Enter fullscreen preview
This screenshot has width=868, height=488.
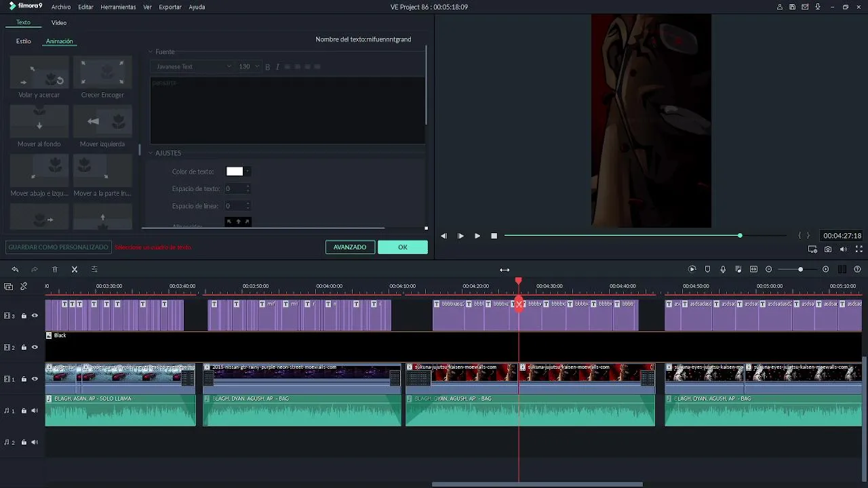(x=859, y=249)
